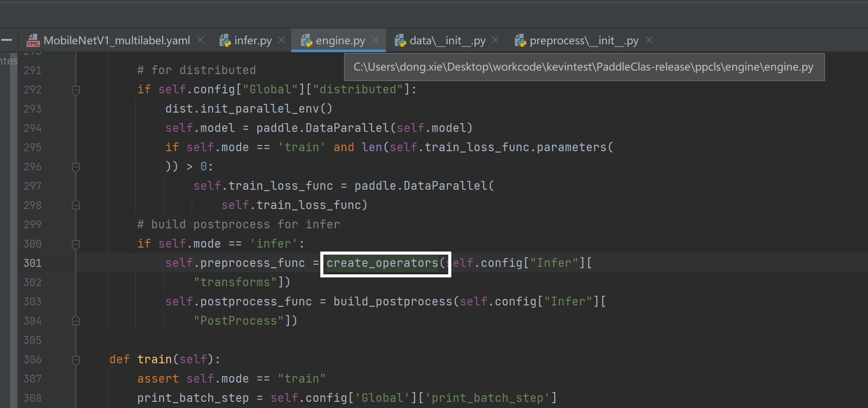Collapse the if block at line 292
Viewport: 868px width, 408px height.
click(x=75, y=90)
